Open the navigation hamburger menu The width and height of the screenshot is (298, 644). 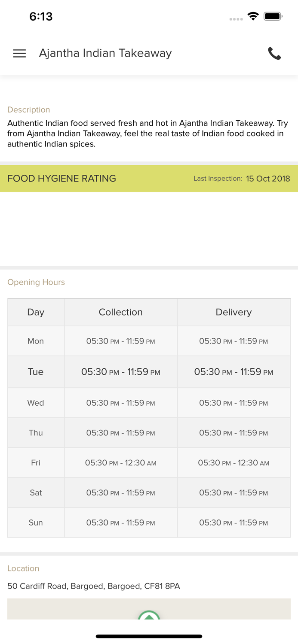pos(19,53)
